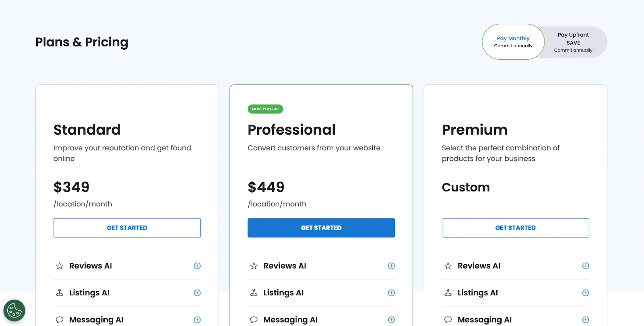Click the map-pin icon next to Listings AI on Standard

coord(60,293)
